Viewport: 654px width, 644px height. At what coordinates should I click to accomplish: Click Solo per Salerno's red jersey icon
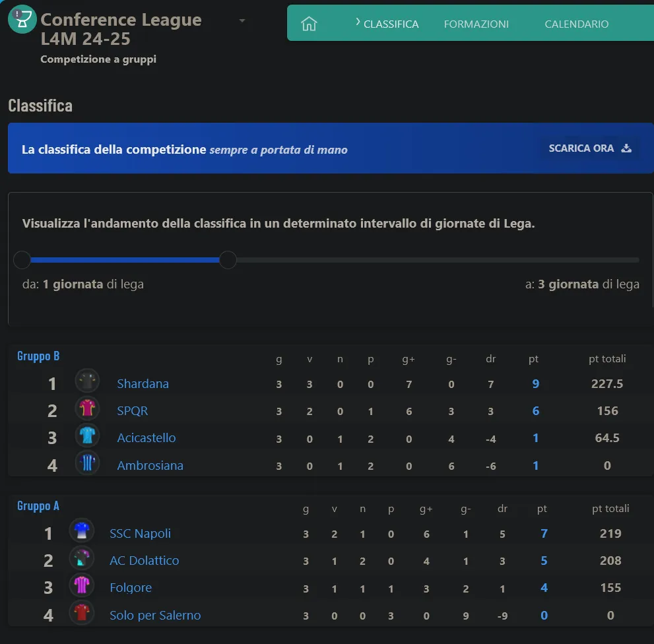pos(81,614)
